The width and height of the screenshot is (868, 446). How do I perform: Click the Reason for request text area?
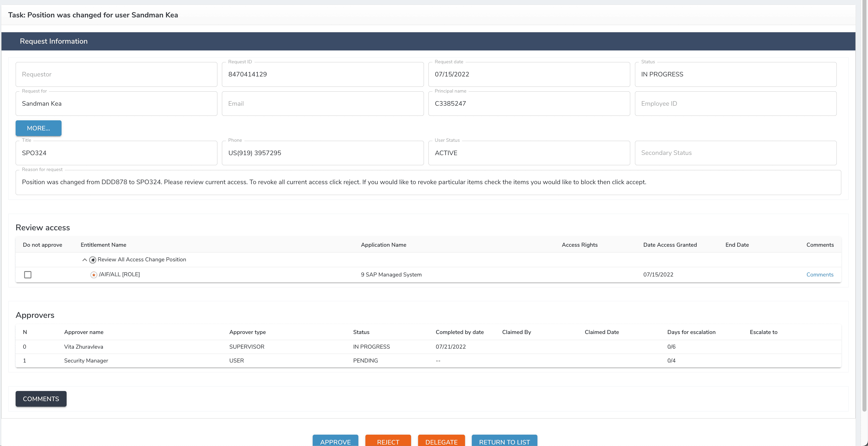(428, 182)
